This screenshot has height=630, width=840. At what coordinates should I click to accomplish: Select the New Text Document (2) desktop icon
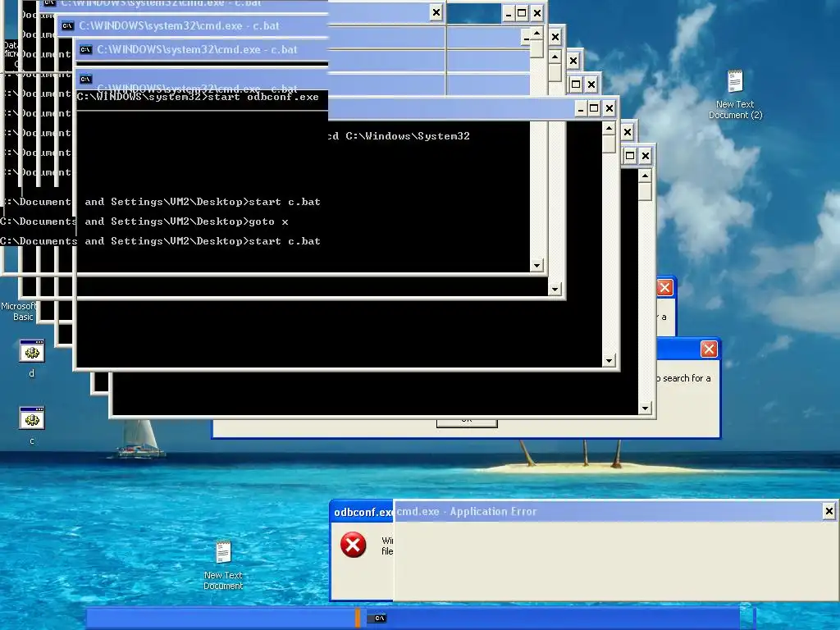[735, 94]
